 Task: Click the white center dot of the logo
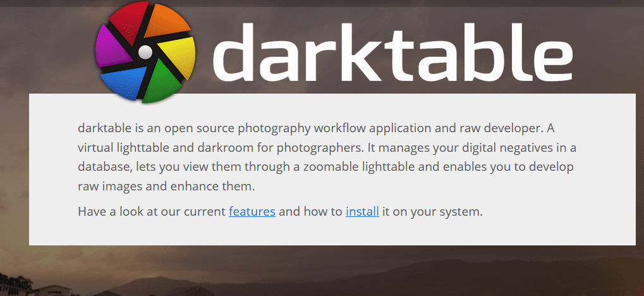pos(145,52)
